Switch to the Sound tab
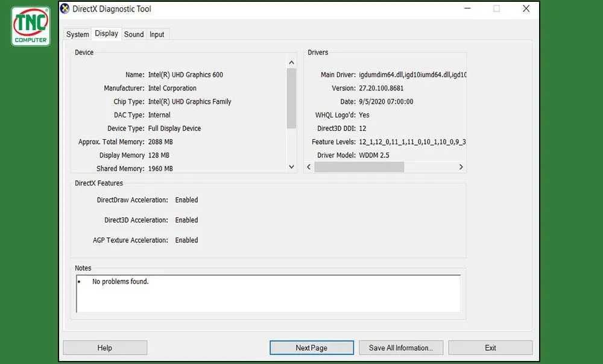 tap(134, 34)
